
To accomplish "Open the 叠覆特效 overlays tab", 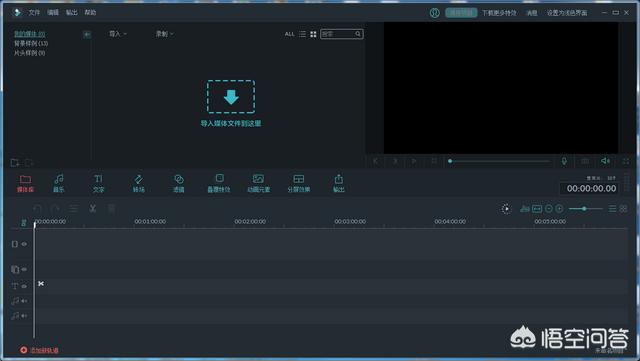I will click(x=219, y=184).
